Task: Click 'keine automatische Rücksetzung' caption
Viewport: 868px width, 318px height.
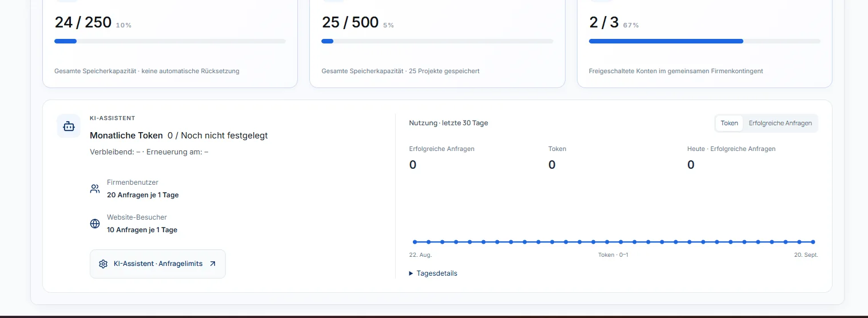Action: pos(190,71)
